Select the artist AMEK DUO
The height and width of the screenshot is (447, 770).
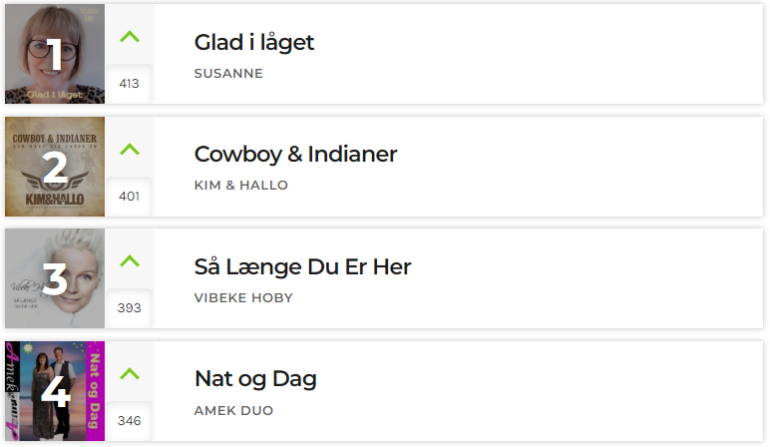[234, 410]
